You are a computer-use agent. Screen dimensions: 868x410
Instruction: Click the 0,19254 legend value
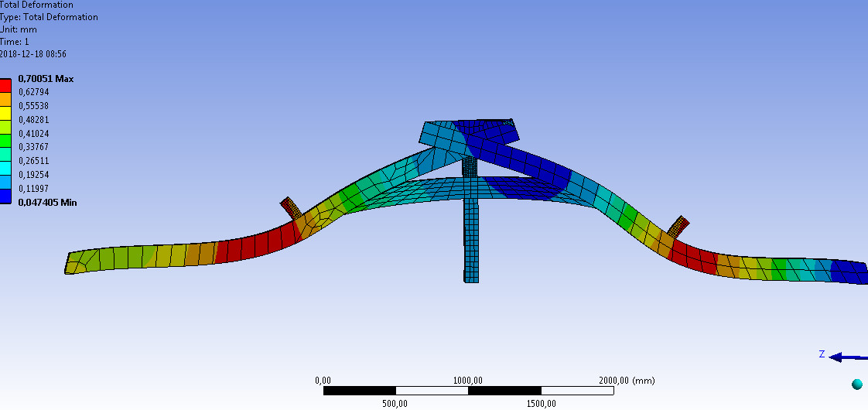(x=33, y=175)
